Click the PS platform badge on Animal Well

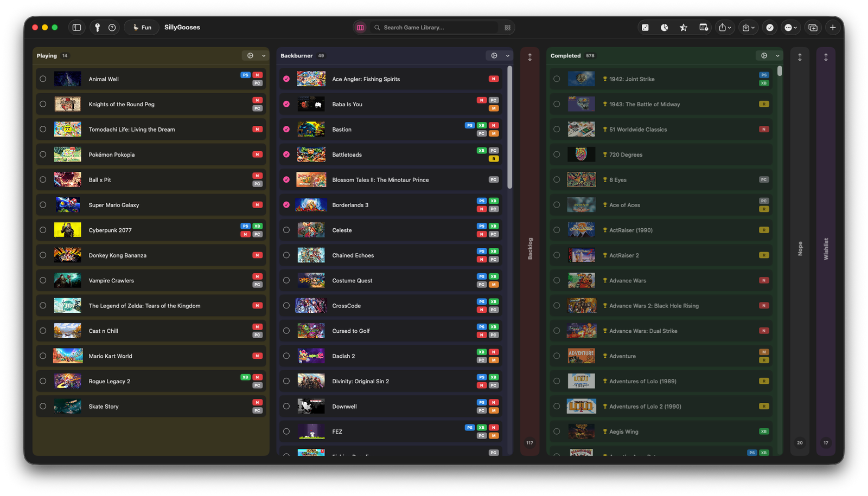pos(246,75)
